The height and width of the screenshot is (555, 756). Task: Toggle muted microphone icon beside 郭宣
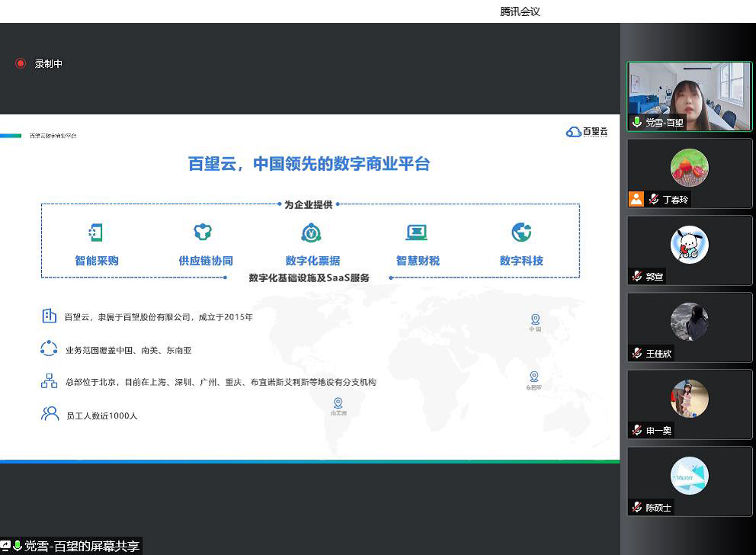point(637,276)
